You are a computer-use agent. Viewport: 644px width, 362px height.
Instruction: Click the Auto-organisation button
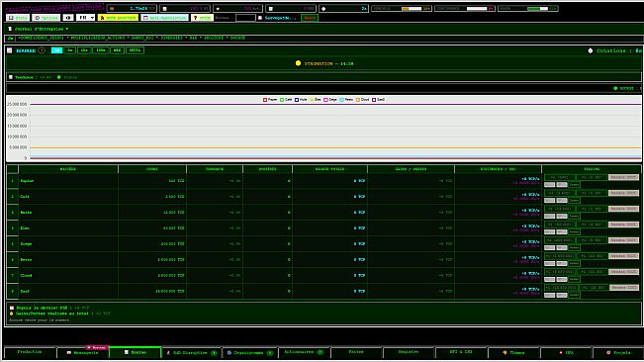tap(164, 18)
